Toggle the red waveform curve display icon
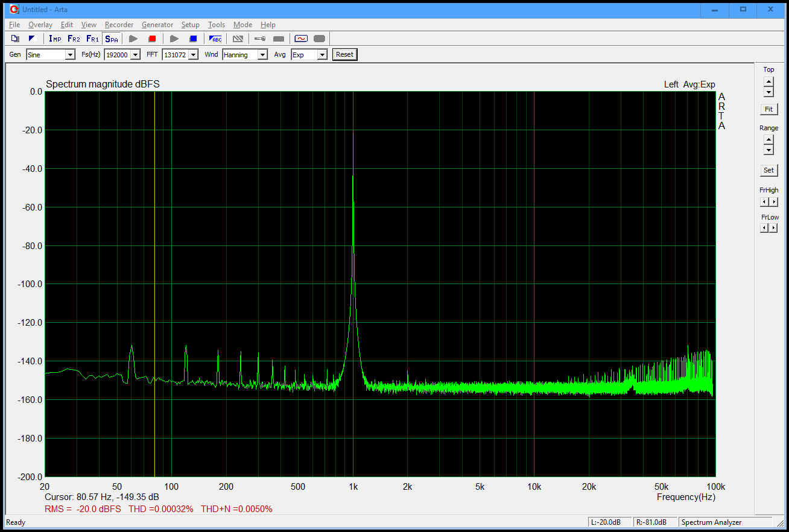The height and width of the screenshot is (532, 789). [x=301, y=39]
